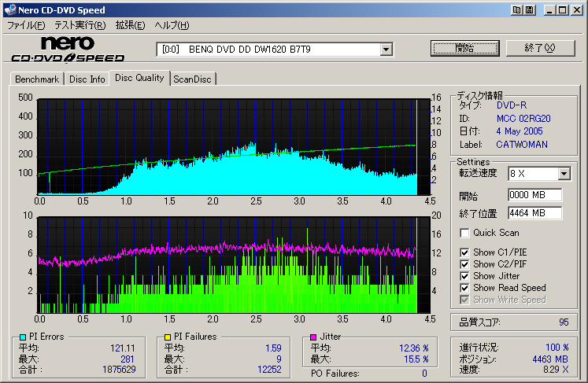588x383 pixels.
Task: Click Jitter maximum 15.5 %
Action: [416, 359]
